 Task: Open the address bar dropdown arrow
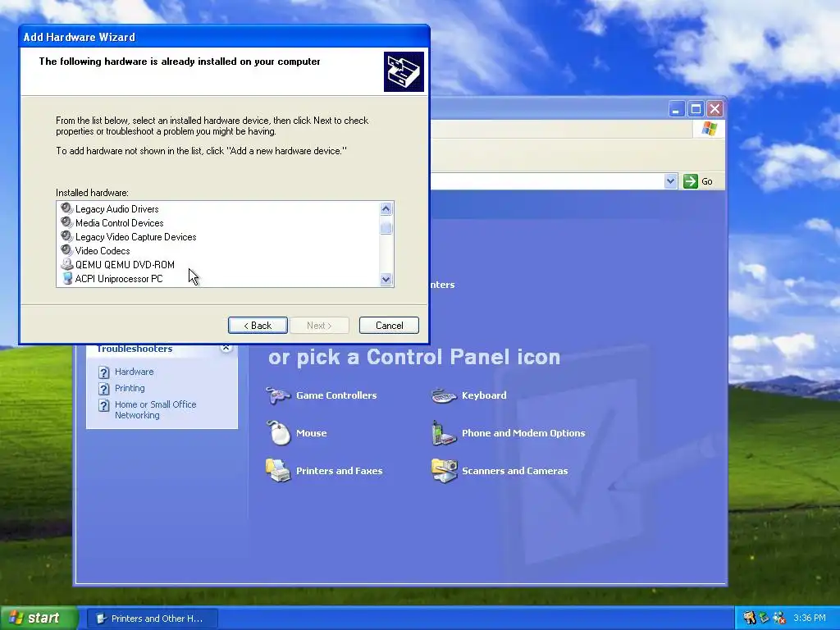670,181
